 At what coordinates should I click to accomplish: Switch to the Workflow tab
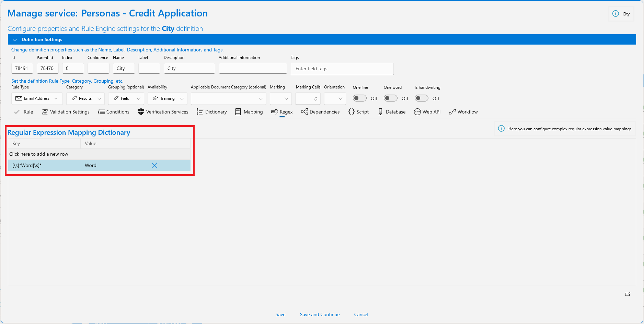pyautogui.click(x=463, y=112)
